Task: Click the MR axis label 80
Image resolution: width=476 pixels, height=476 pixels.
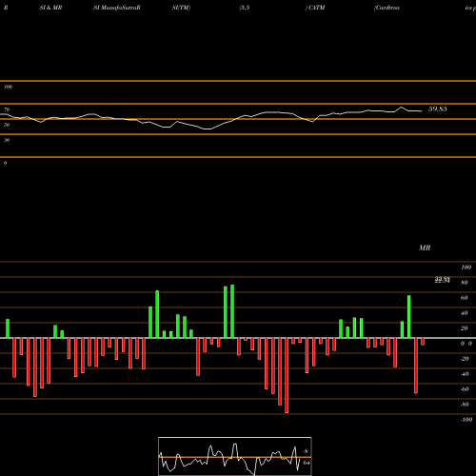Action: pos(465,283)
